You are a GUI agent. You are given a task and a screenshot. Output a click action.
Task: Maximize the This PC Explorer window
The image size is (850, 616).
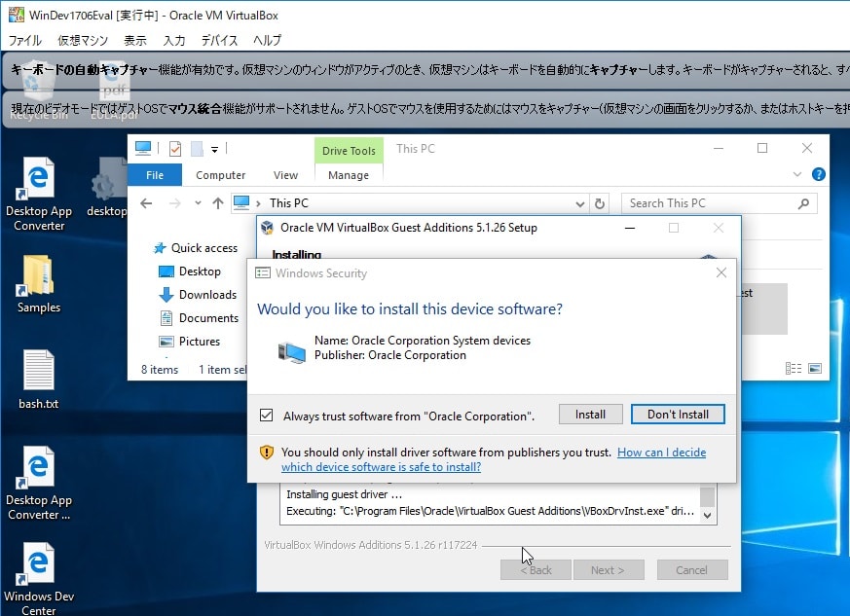click(762, 148)
